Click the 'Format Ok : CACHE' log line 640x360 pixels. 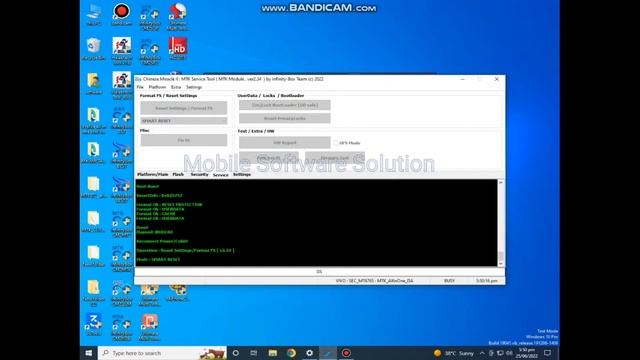(156, 213)
